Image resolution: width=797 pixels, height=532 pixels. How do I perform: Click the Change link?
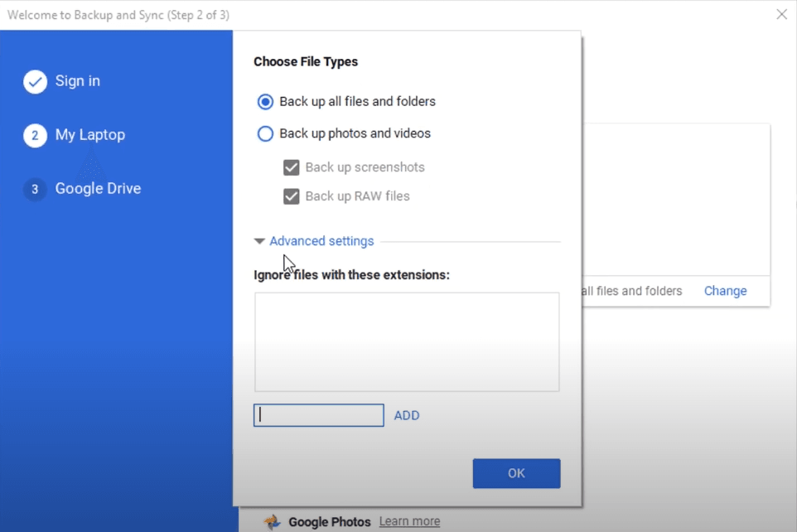click(x=725, y=291)
